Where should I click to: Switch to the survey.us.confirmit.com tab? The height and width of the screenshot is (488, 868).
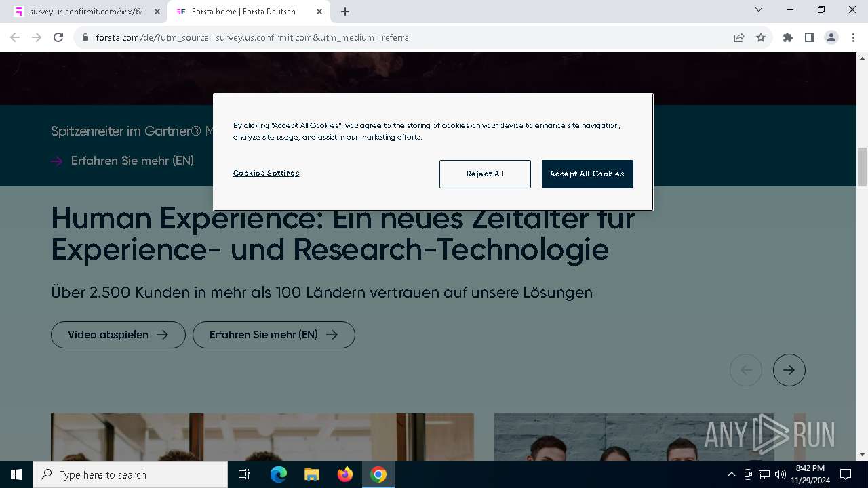pyautogui.click(x=87, y=12)
